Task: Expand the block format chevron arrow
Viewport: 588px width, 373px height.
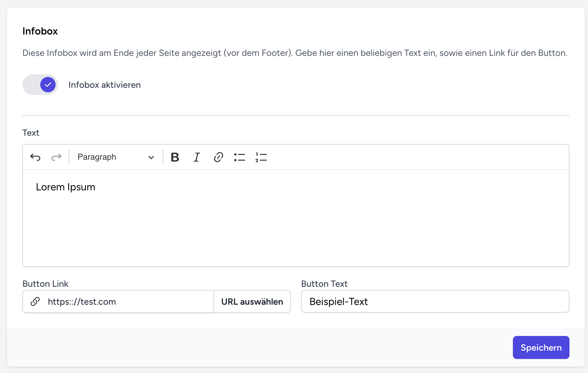Action: (x=151, y=157)
